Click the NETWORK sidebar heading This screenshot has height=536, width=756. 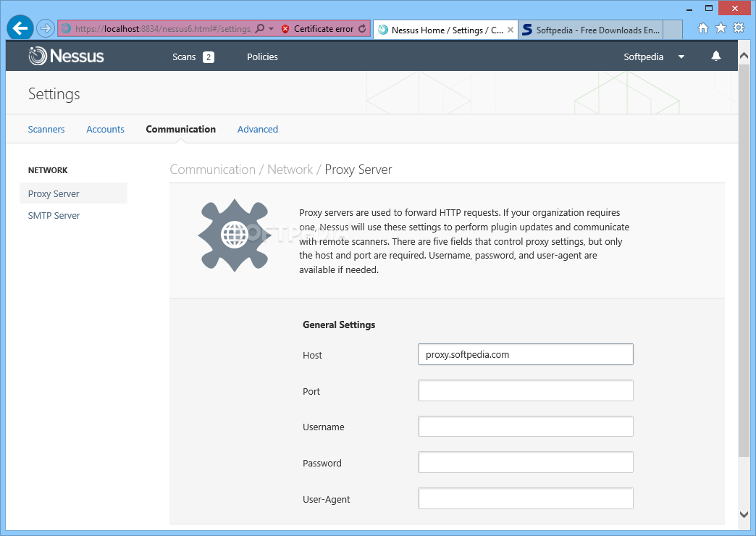48,170
